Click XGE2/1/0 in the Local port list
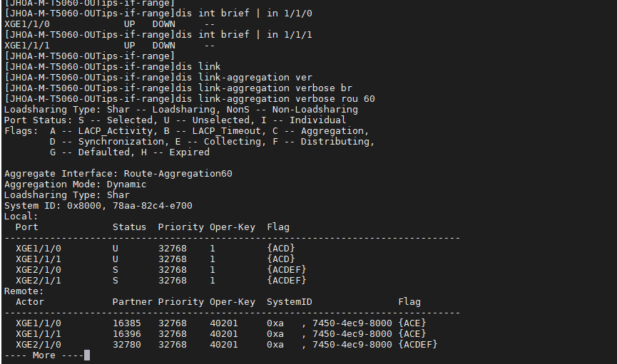 pos(38,270)
